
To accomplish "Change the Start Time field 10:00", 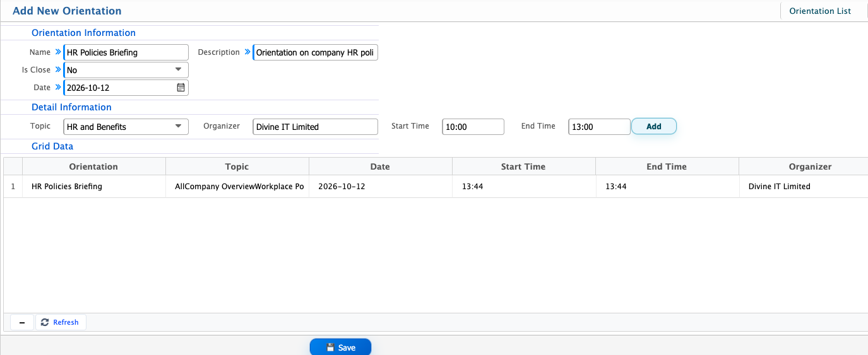I will pyautogui.click(x=473, y=127).
